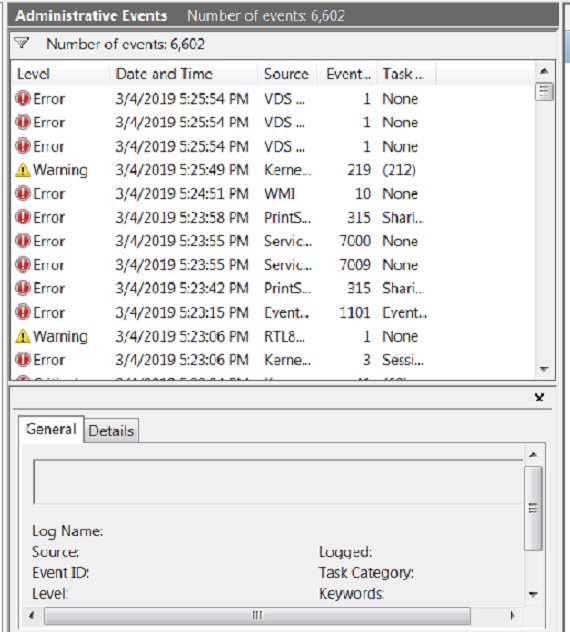570x632 pixels.
Task: Click the horizontal scrollbar thumb in the preview pane
Action: coord(257,615)
